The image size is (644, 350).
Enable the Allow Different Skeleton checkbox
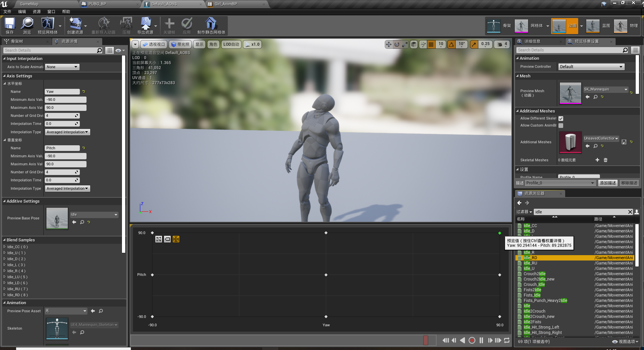click(x=560, y=118)
